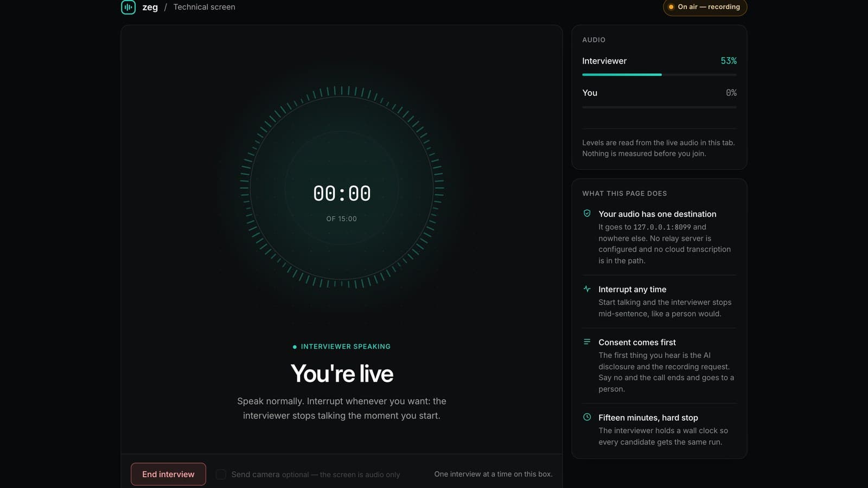Click the shield icon beside audio destination

point(587,214)
